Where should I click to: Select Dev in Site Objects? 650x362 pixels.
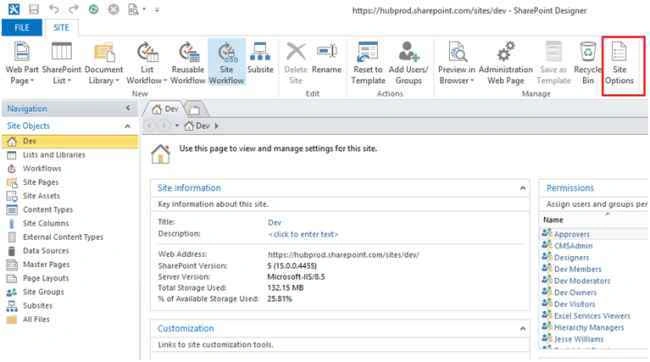pyautogui.click(x=70, y=141)
